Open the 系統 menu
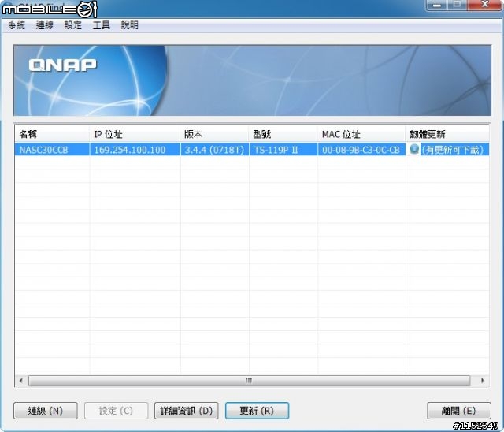 tap(17, 25)
